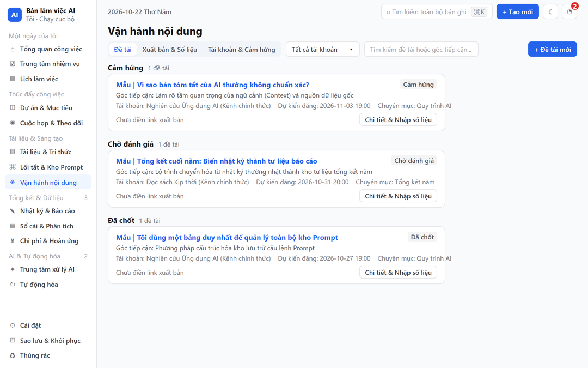Click the record icon beside Cuộc họp & Theo dõi
This screenshot has height=368, width=588.
coord(13,123)
